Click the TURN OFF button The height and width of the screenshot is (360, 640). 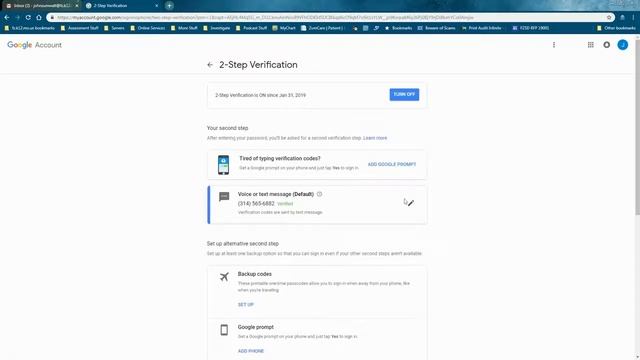pyautogui.click(x=404, y=94)
